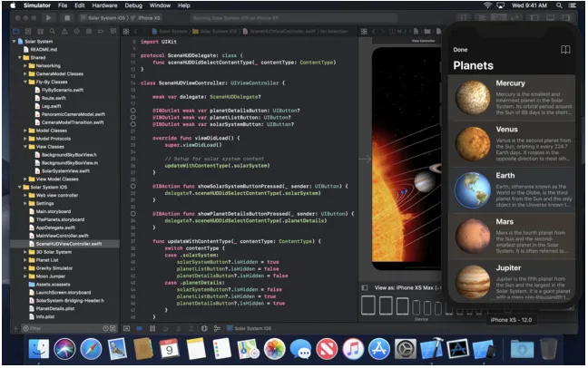588x368 pixels.
Task: Focus the navigator Filter field
Action: (x=69, y=328)
